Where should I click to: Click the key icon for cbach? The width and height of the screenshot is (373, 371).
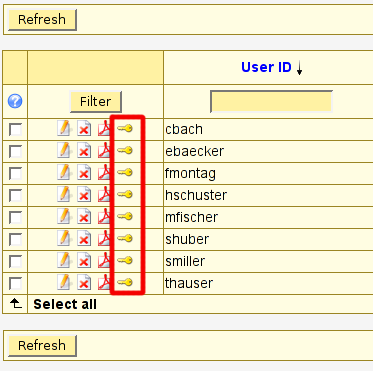click(125, 128)
